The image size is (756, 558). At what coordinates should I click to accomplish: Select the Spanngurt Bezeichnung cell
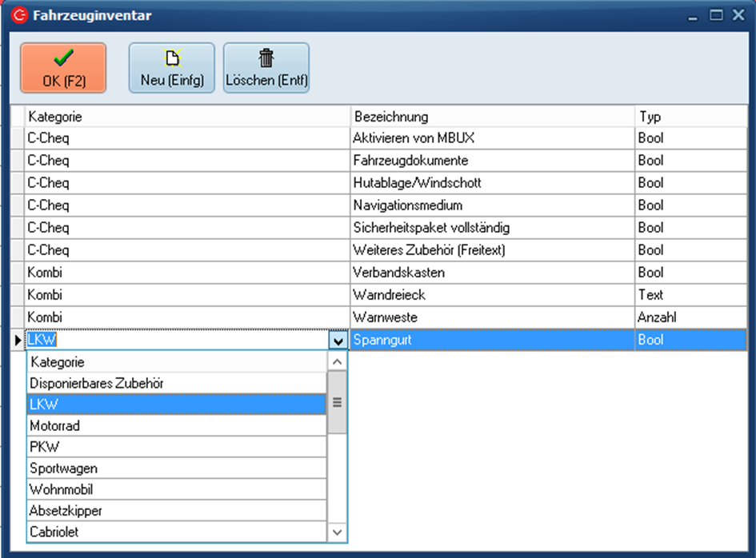point(492,340)
